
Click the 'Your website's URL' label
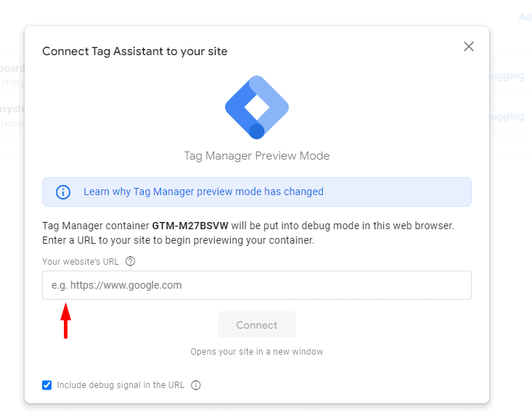tap(81, 262)
